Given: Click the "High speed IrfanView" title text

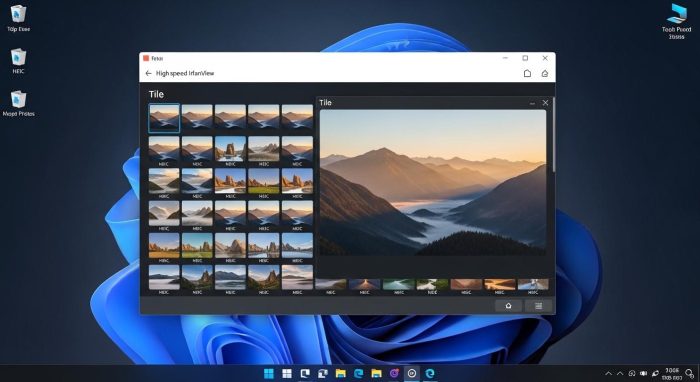Looking at the screenshot, I should click(185, 73).
